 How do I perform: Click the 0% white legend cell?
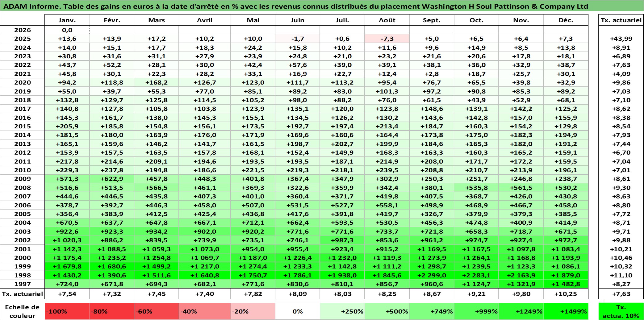tap(298, 311)
